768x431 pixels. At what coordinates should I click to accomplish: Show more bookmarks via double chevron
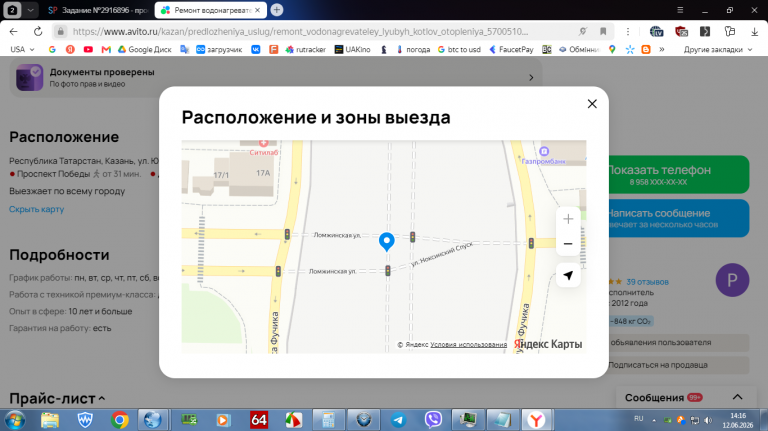[x=662, y=49]
